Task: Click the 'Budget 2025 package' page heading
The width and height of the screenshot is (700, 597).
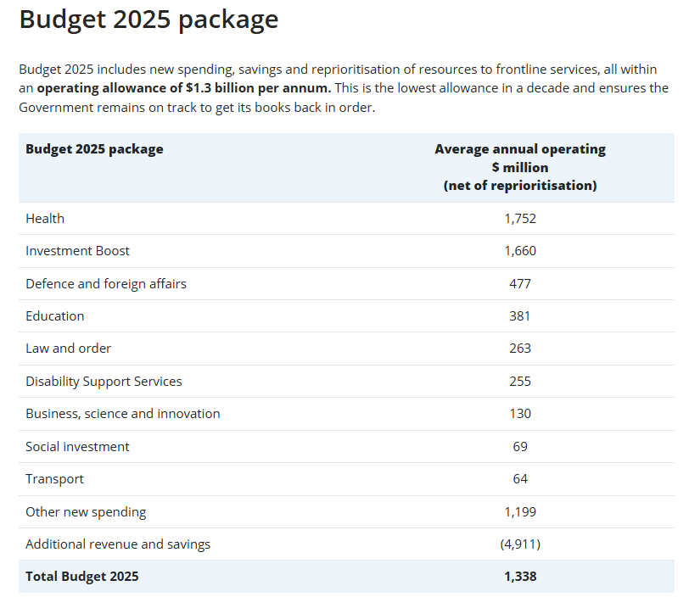Action: point(148,20)
